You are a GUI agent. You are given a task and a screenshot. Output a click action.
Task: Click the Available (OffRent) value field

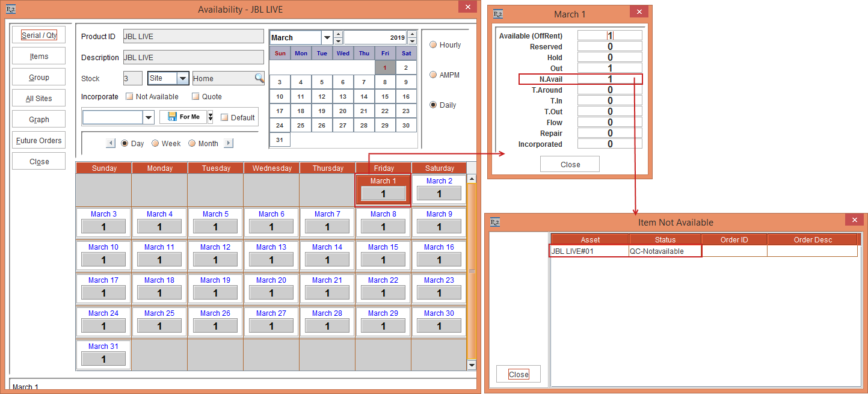[610, 35]
